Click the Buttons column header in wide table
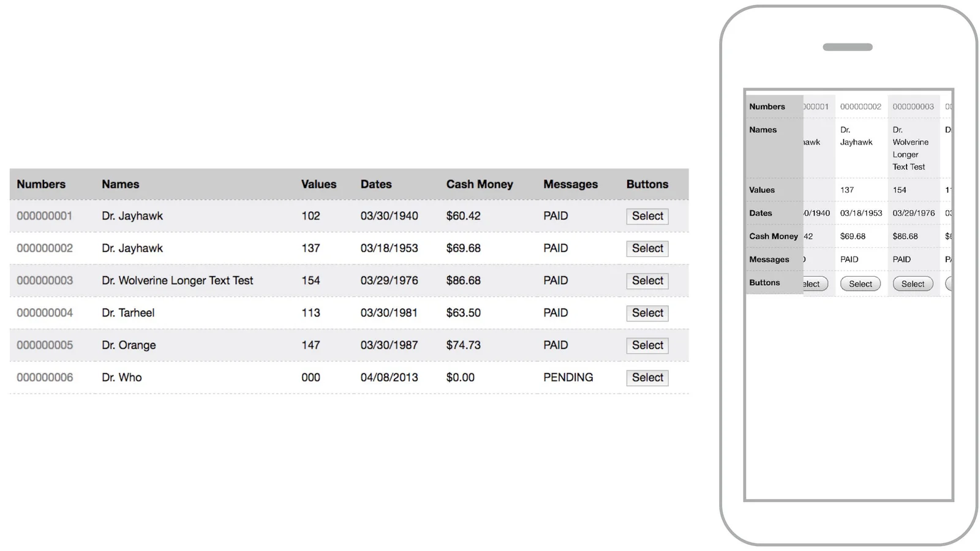 coord(647,184)
